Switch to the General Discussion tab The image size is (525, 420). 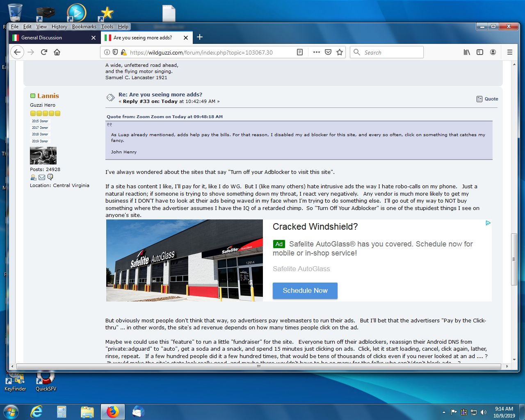coord(54,38)
